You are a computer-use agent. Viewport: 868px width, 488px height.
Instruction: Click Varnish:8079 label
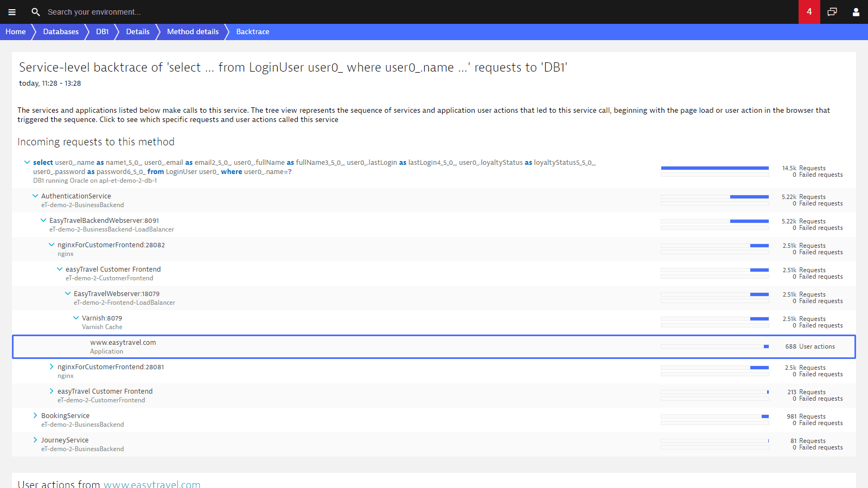102,318
